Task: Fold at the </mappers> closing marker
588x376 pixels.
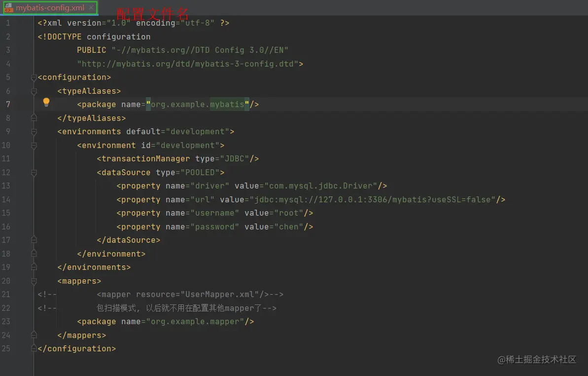Action: 34,335
